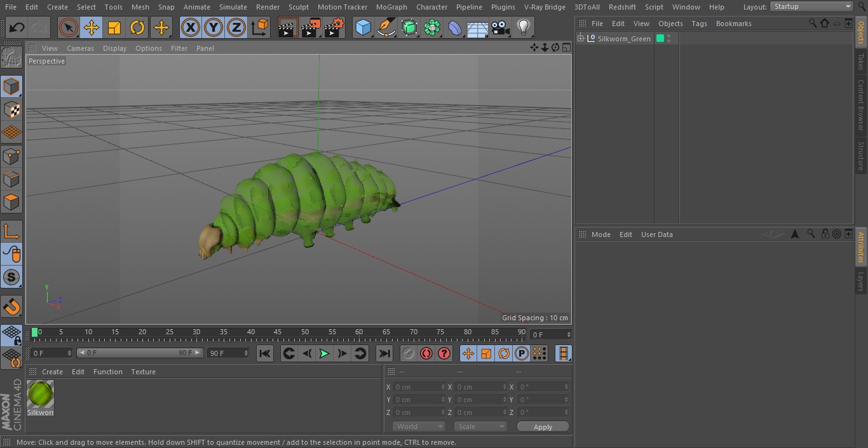Activate the Rotate tool

[137, 27]
